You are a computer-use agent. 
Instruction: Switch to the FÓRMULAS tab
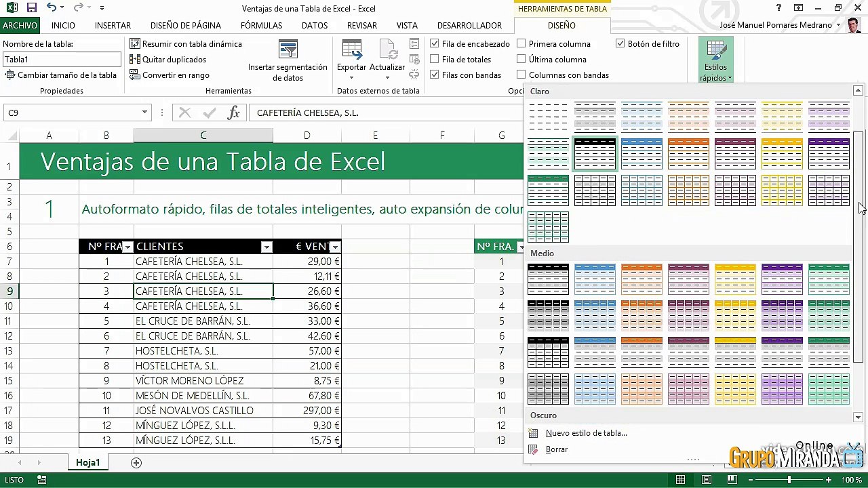[261, 26]
